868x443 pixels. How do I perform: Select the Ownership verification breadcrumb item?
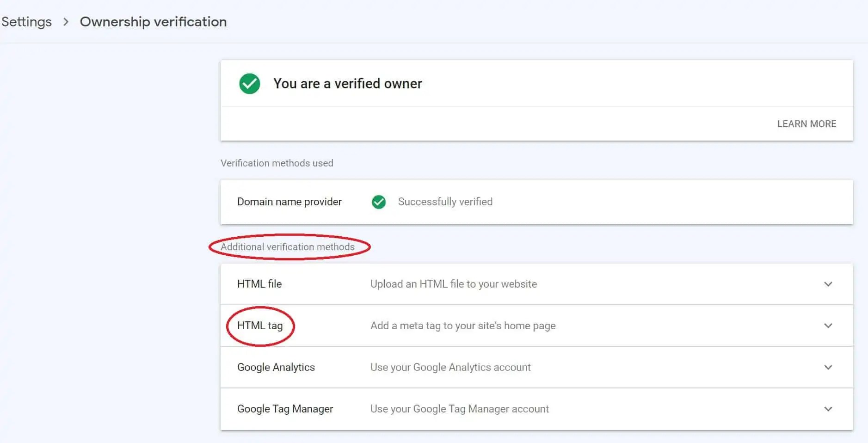[153, 21]
